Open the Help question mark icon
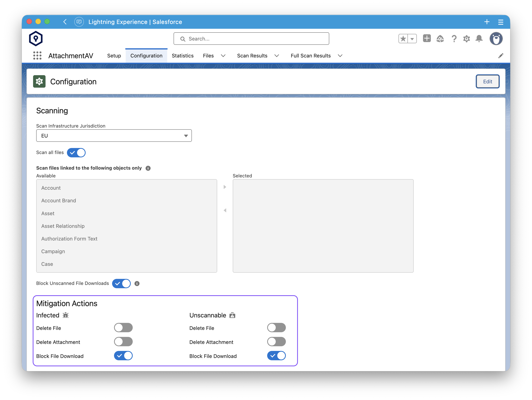The image size is (532, 400). (454, 39)
